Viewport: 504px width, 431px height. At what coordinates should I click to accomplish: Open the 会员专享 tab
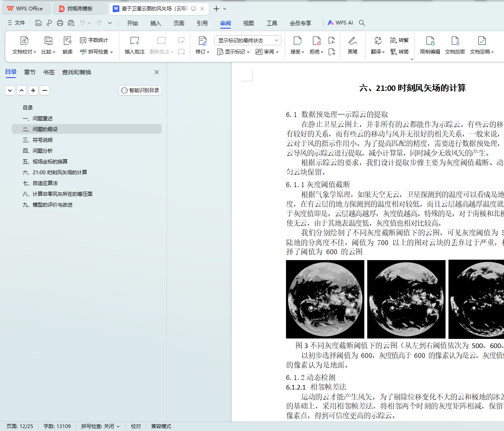(300, 23)
